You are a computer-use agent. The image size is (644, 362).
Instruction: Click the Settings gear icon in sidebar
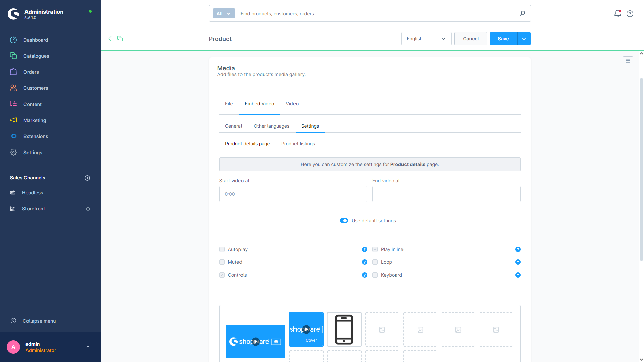pos(13,153)
